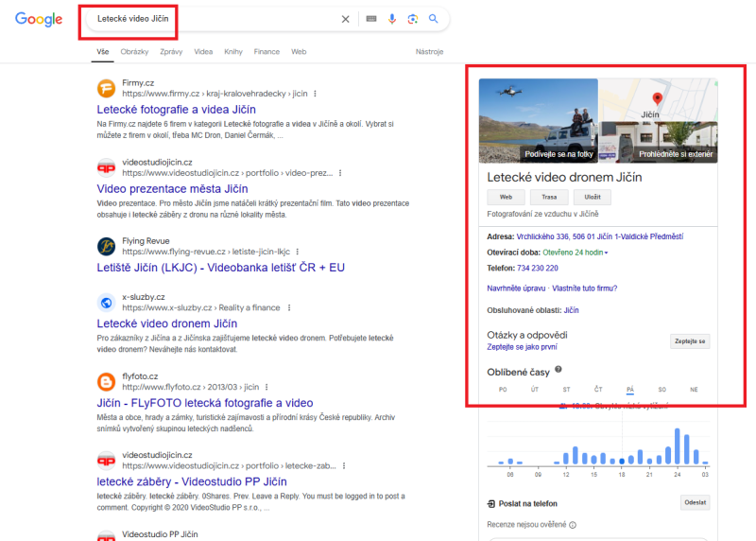Viewport: 756px width, 541px height.
Task: Open the Letecké video dronem Jičín result link
Action: (x=167, y=323)
